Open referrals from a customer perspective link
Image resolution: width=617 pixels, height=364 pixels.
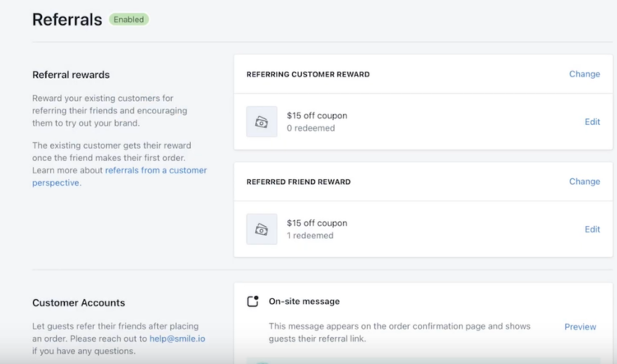119,177
